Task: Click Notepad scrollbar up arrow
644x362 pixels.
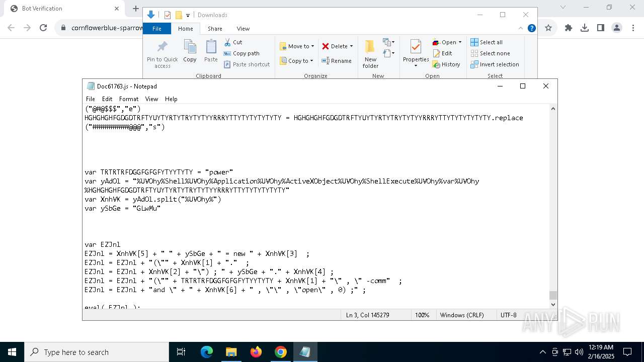Action: pyautogui.click(x=553, y=109)
